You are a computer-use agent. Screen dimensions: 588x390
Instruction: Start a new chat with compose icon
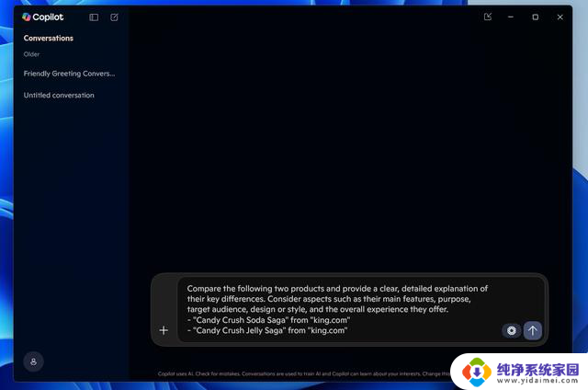tap(114, 17)
